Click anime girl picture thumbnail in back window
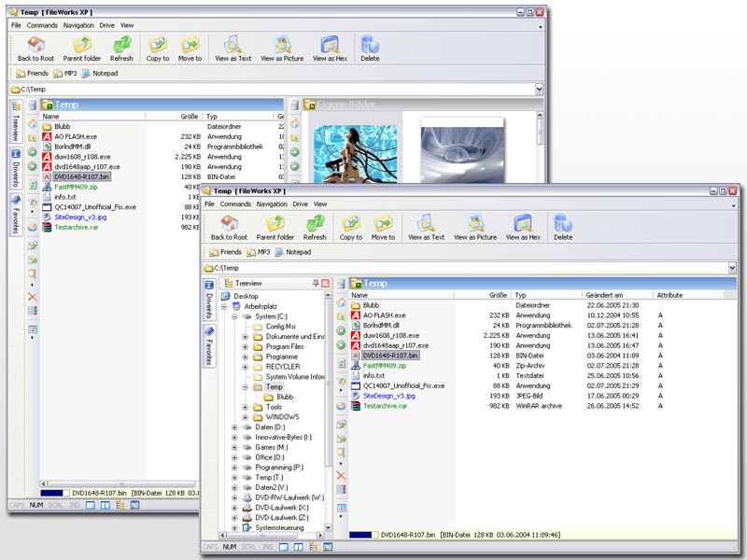The width and height of the screenshot is (747, 560). coord(355,154)
